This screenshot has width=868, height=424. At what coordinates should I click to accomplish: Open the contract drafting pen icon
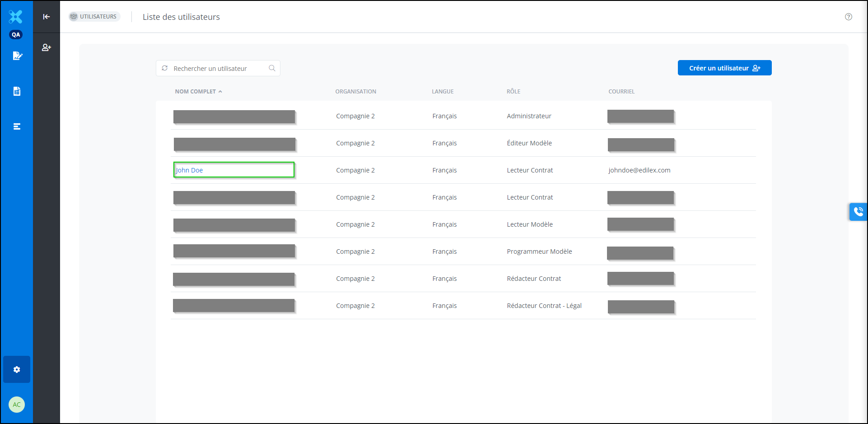[x=17, y=56]
